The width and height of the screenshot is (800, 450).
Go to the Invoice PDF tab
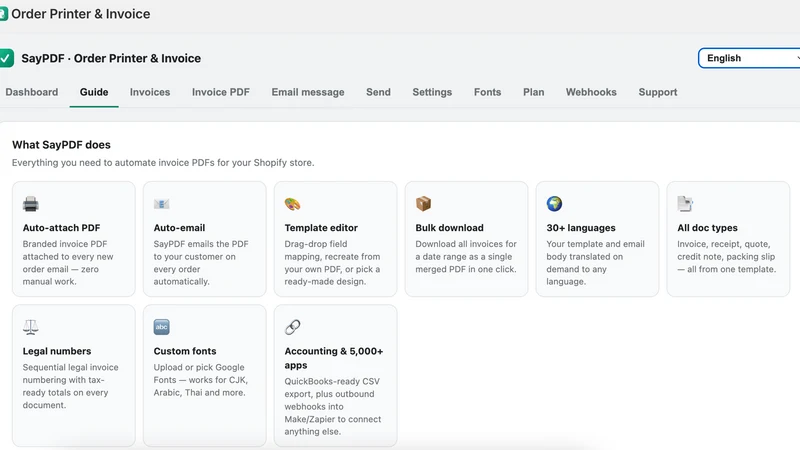tap(221, 92)
